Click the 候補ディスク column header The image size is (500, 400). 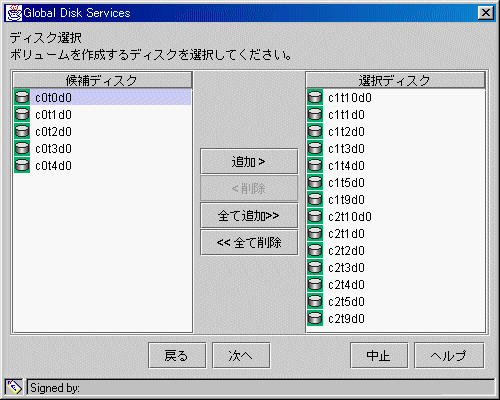pyautogui.click(x=103, y=80)
